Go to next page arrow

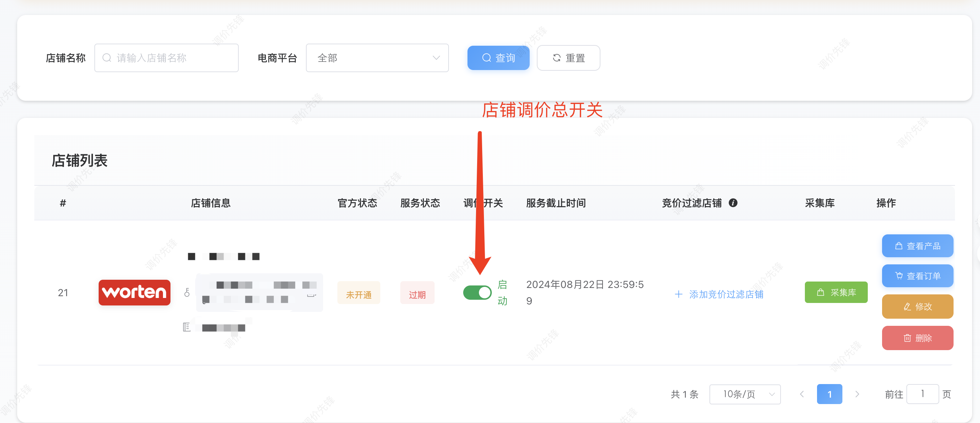857,394
